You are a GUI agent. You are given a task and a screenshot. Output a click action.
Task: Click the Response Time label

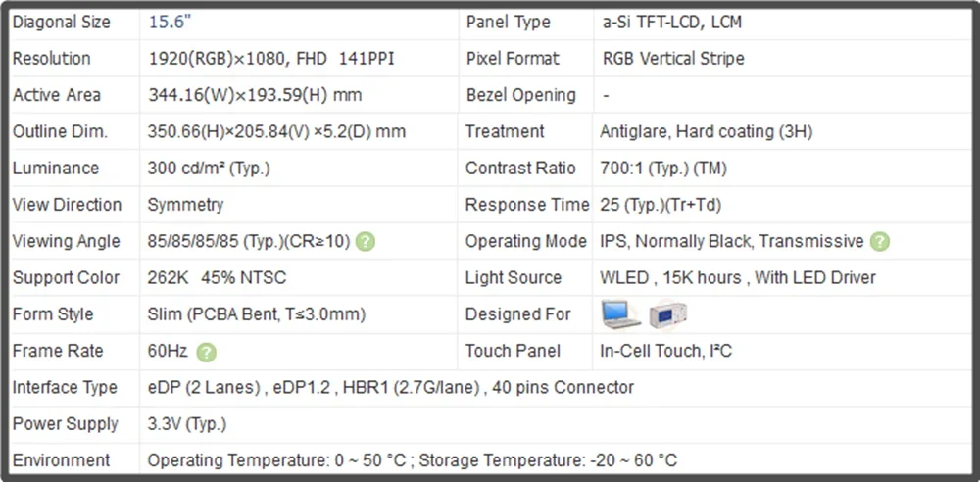[x=527, y=205]
